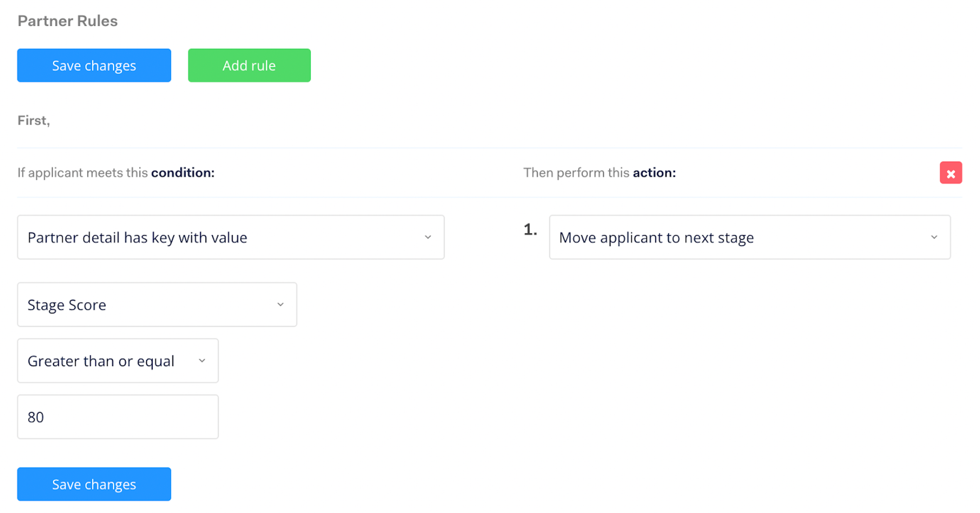Expand the Stage Score field selector
Image resolution: width=980 pixels, height=513 pixels.
[157, 304]
